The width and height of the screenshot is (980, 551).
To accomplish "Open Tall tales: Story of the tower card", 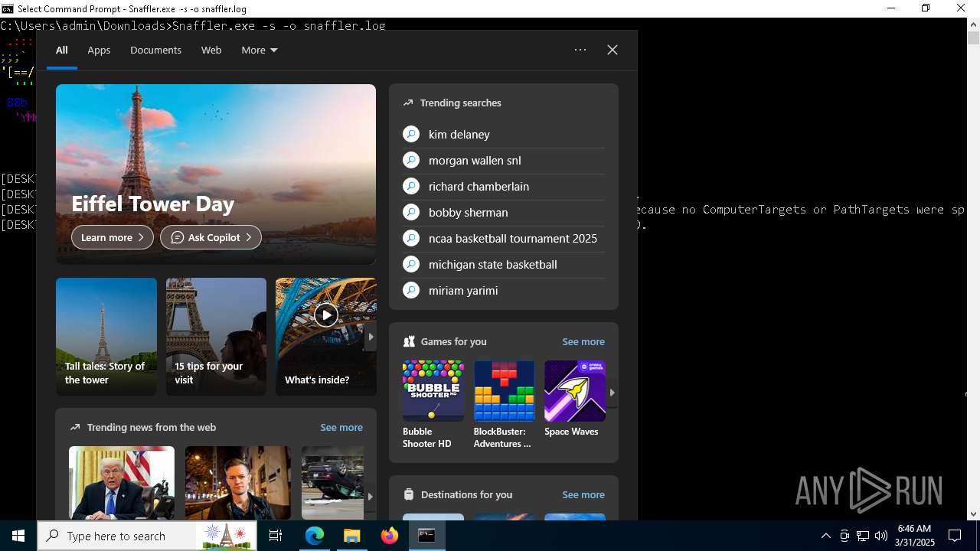I will pyautogui.click(x=106, y=337).
